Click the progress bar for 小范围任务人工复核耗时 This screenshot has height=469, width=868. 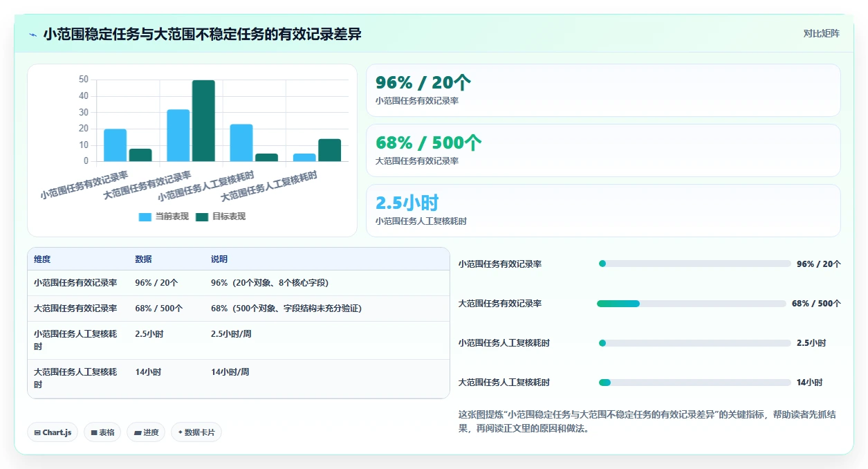[694, 343]
